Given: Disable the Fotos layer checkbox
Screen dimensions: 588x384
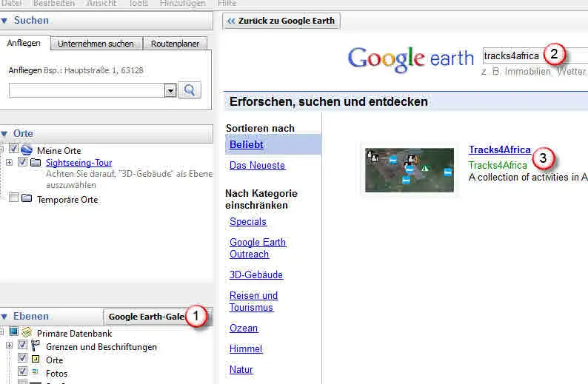Looking at the screenshot, I should 22,371.
